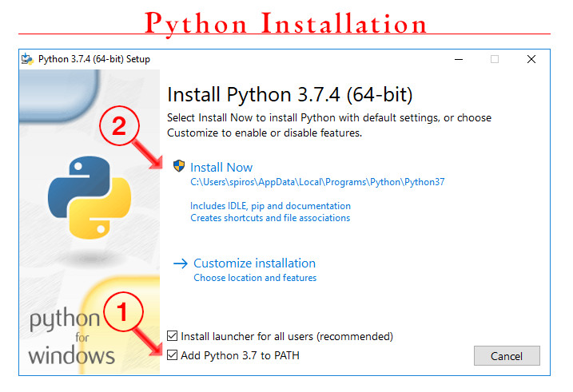Enable Add Python 3.7 to PATH checkbox
Screen dimensions: 573x392
coord(172,354)
